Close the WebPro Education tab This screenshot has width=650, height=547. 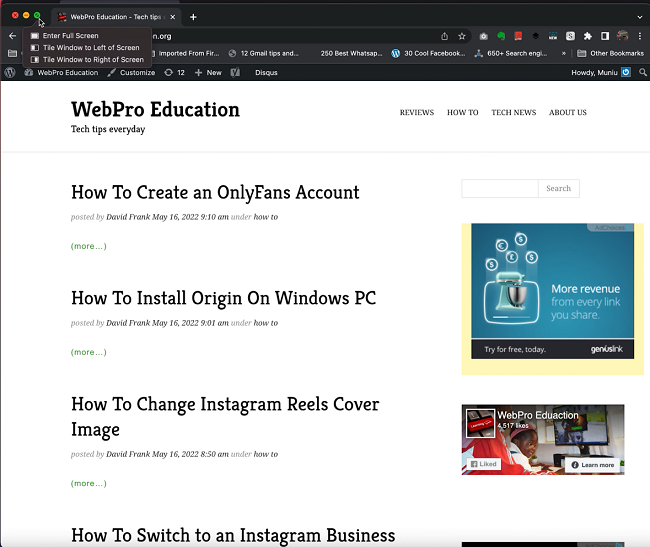click(x=173, y=17)
